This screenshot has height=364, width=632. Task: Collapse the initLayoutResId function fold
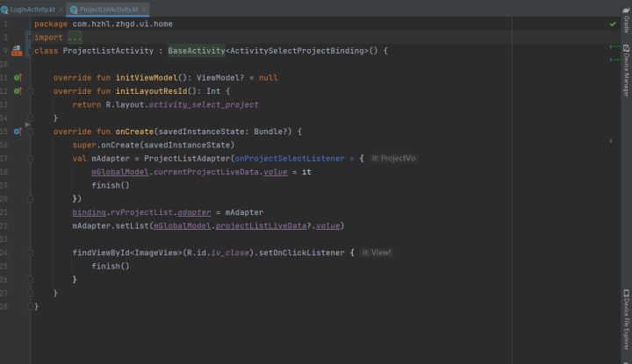(30, 91)
